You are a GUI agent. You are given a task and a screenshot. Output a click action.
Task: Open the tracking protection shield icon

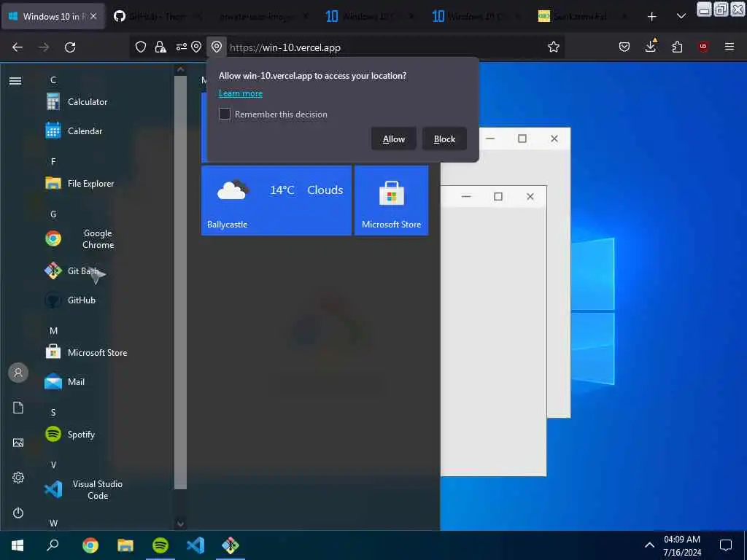pos(141,47)
